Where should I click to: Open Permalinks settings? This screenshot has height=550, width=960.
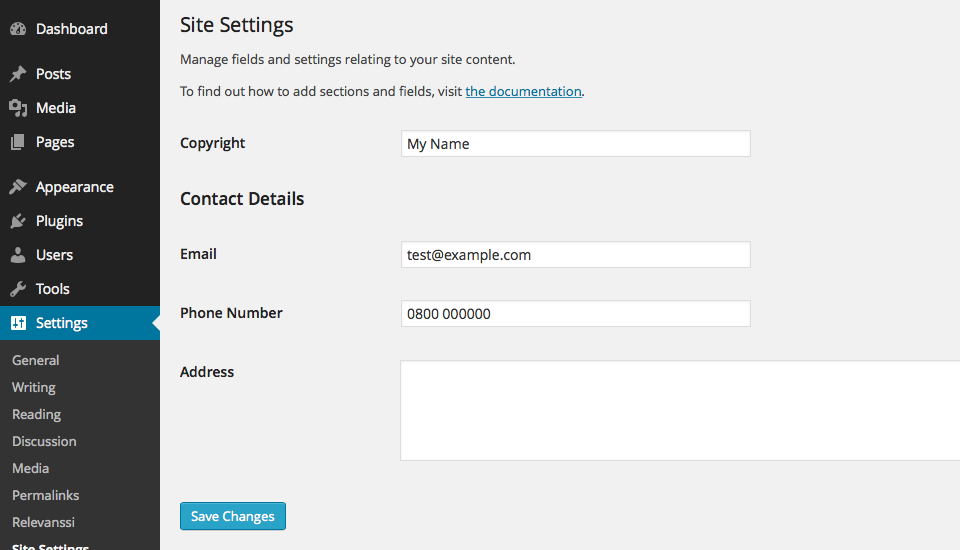point(45,495)
